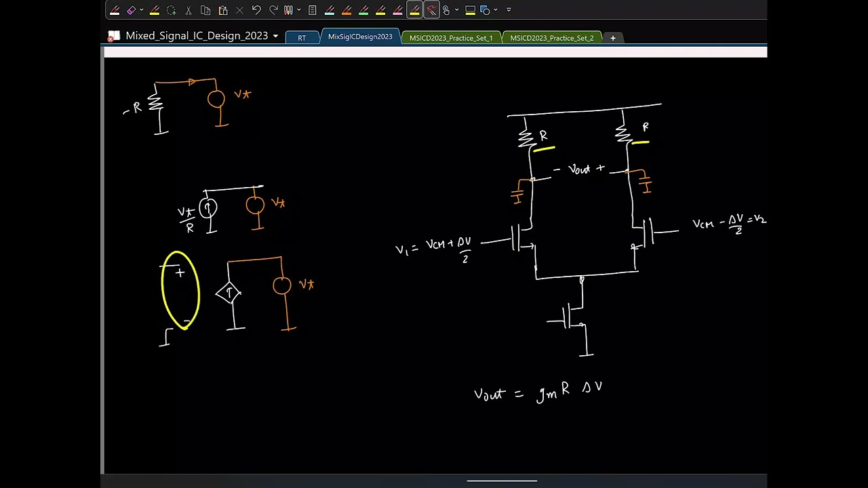Add a new section tab

click(x=613, y=38)
